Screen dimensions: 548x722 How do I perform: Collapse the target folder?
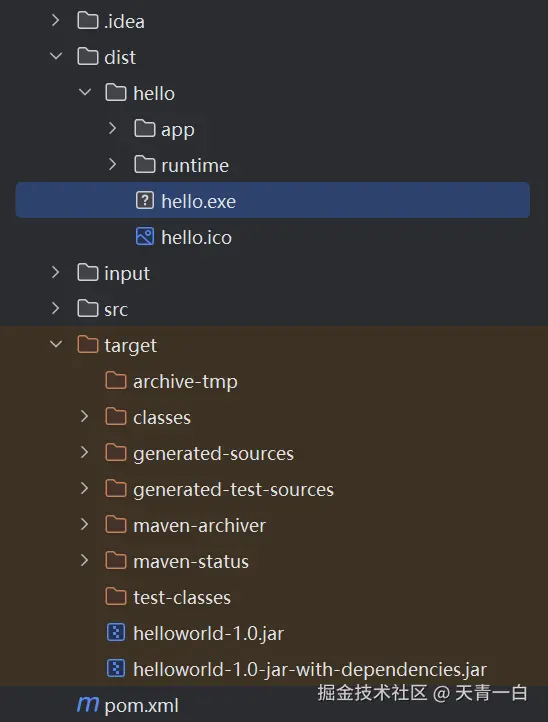point(56,344)
